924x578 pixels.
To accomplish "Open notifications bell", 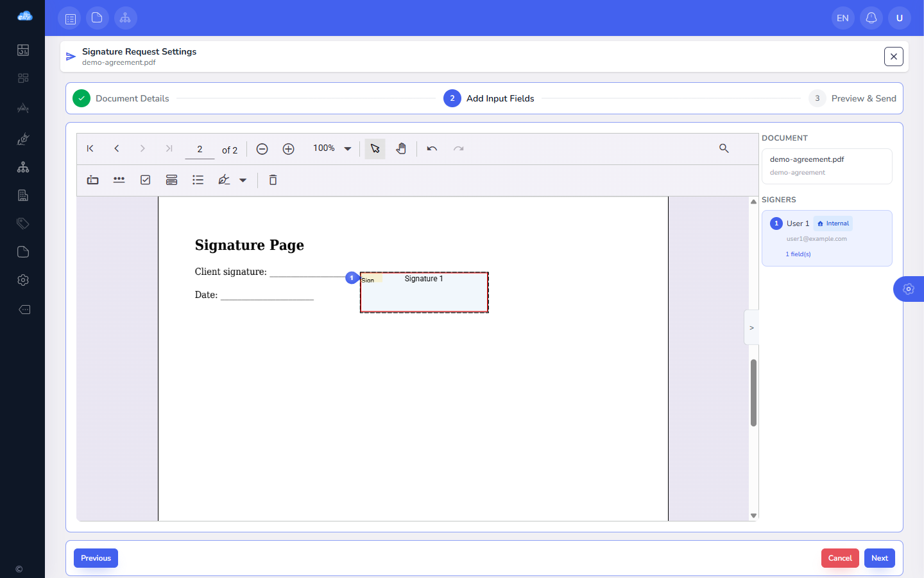I will pos(871,18).
